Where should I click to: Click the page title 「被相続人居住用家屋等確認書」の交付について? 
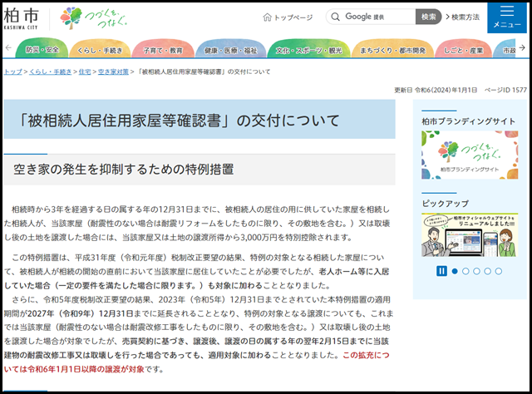[x=180, y=121]
